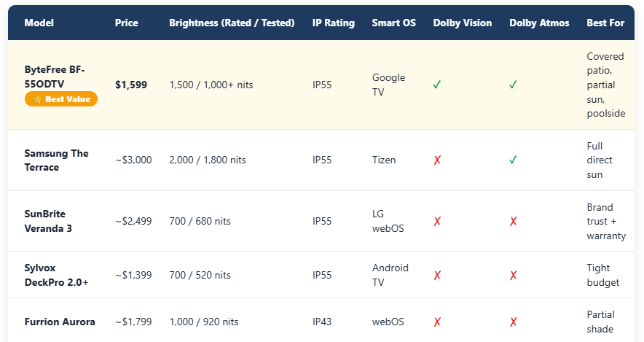Click ByteFree Dolby Vision green checkmark
The image size is (644, 342).
point(437,85)
